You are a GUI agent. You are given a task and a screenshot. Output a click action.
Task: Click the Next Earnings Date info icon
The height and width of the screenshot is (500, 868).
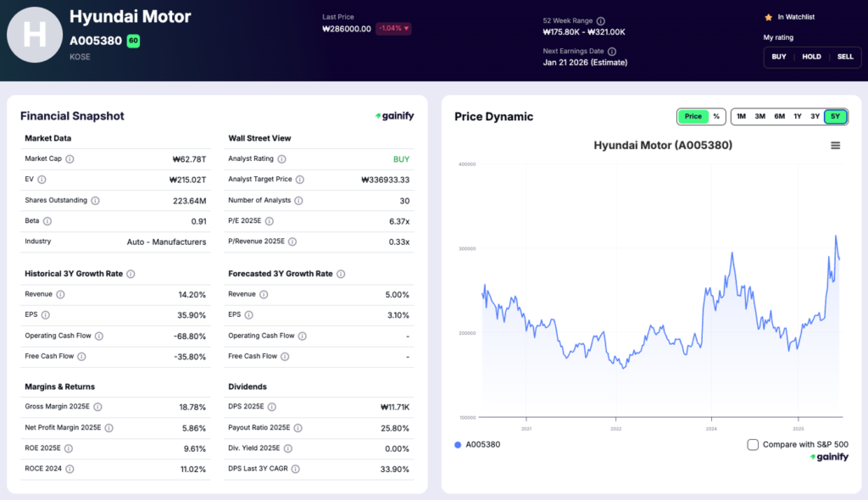609,51
